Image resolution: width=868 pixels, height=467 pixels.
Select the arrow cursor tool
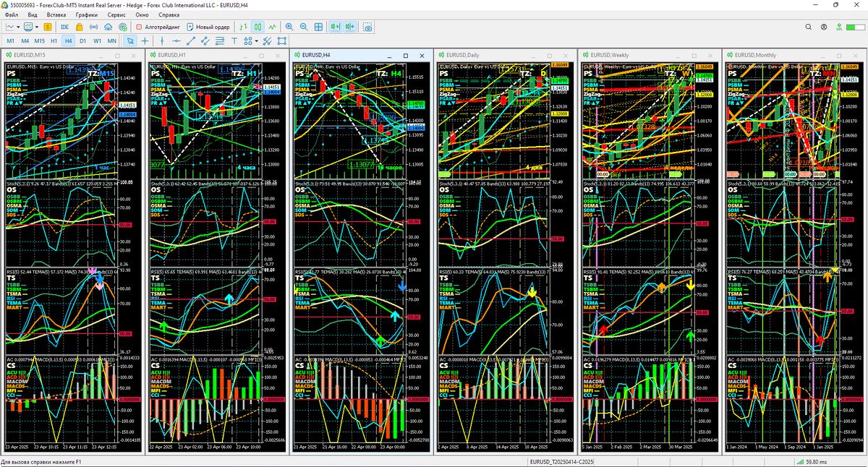[130, 41]
